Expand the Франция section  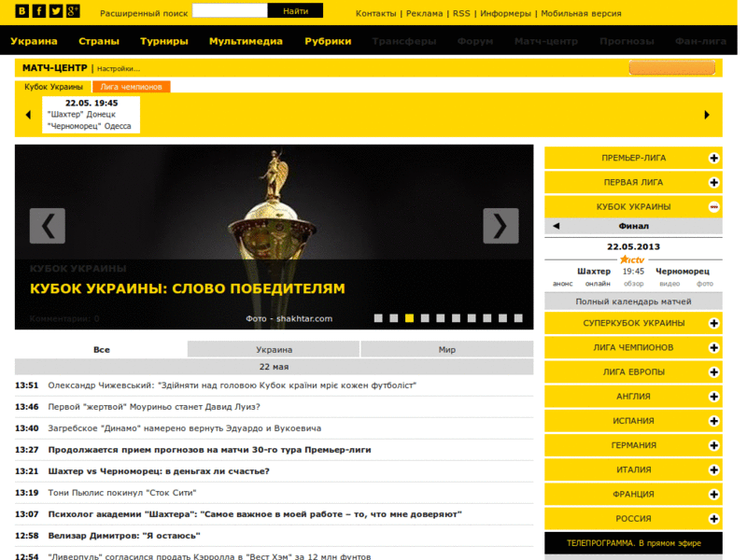713,495
